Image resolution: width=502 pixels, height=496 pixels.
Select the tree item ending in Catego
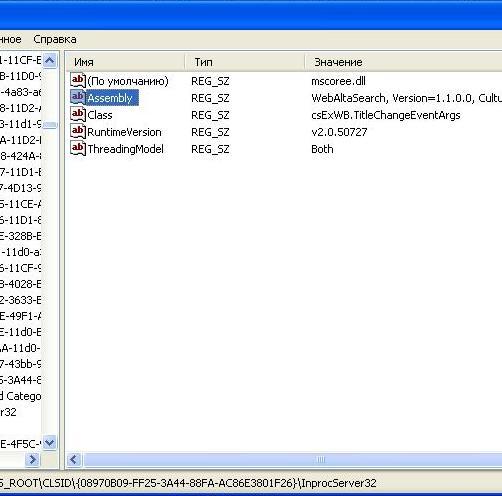coord(21,396)
